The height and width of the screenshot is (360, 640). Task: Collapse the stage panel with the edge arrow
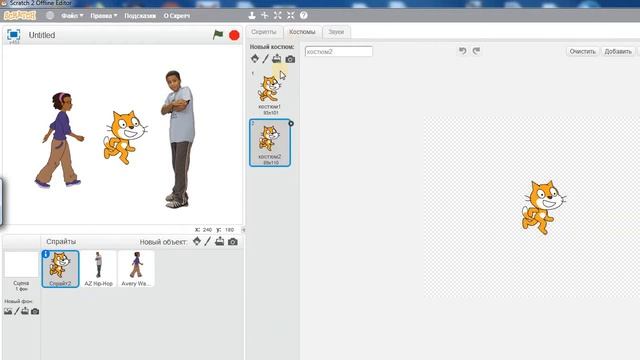click(x=243, y=230)
